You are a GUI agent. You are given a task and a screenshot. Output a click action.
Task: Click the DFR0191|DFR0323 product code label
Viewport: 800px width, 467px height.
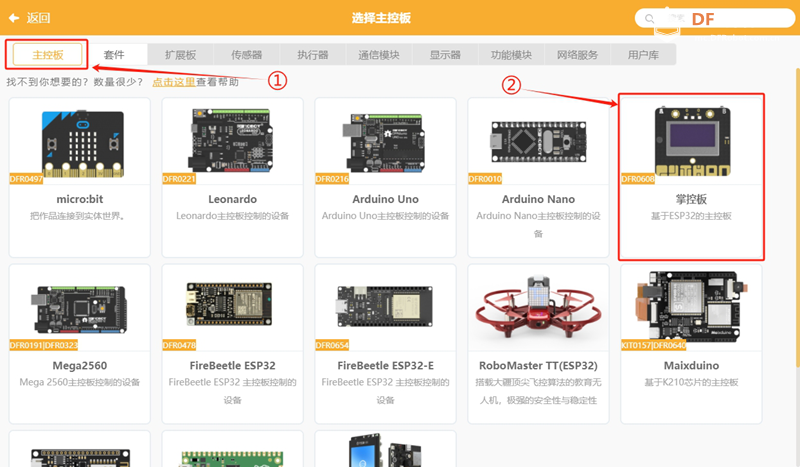(x=44, y=345)
